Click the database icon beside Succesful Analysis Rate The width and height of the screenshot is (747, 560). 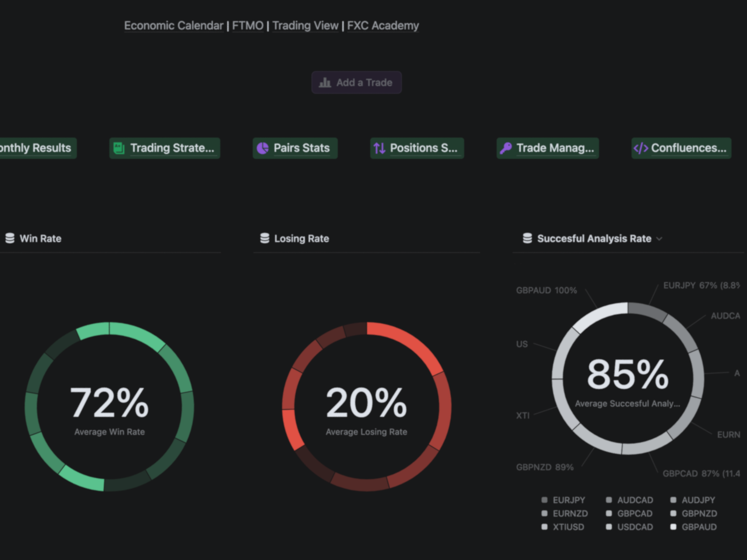(528, 238)
